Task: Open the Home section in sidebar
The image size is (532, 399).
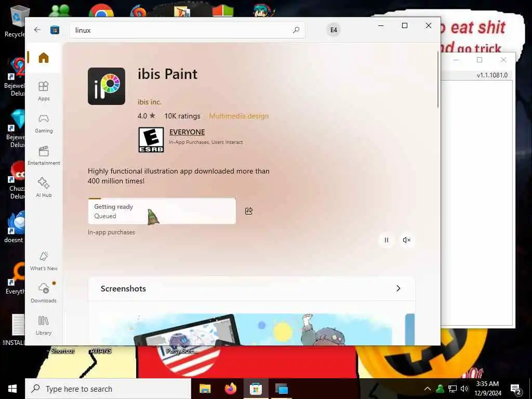Action: point(44,58)
